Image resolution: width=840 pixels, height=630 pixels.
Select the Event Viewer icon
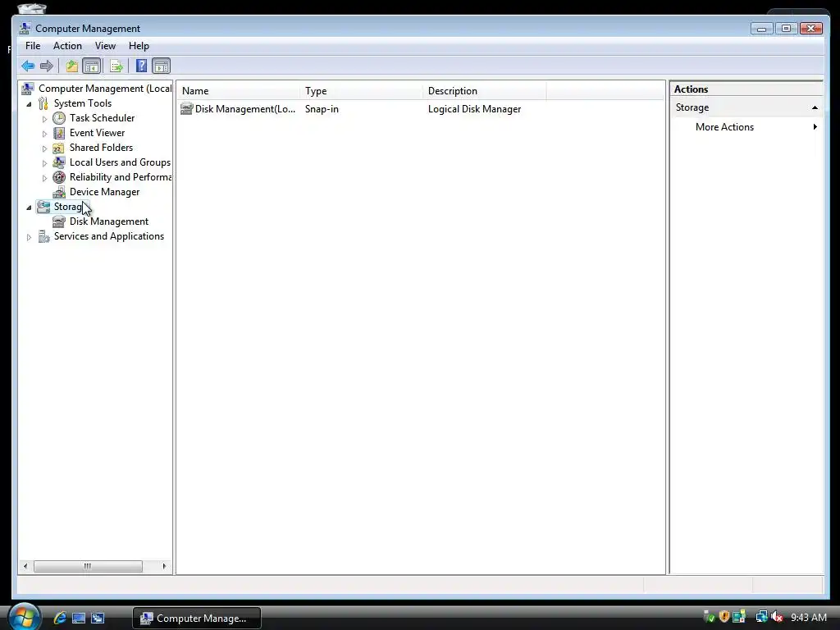point(59,133)
